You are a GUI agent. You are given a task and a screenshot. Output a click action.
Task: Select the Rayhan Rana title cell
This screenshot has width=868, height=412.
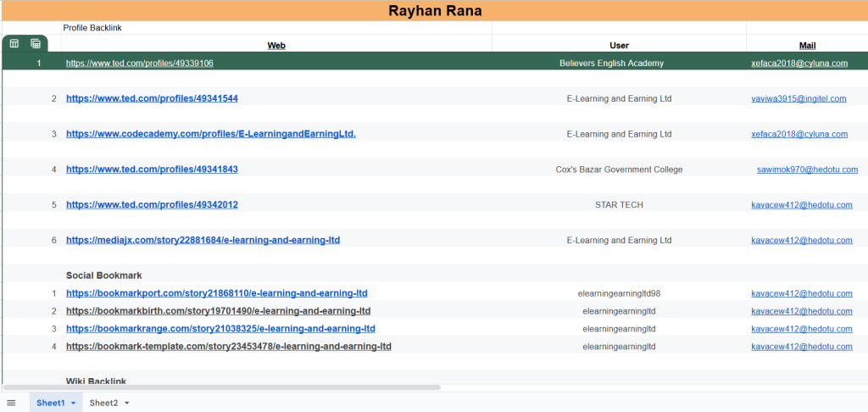(435, 10)
